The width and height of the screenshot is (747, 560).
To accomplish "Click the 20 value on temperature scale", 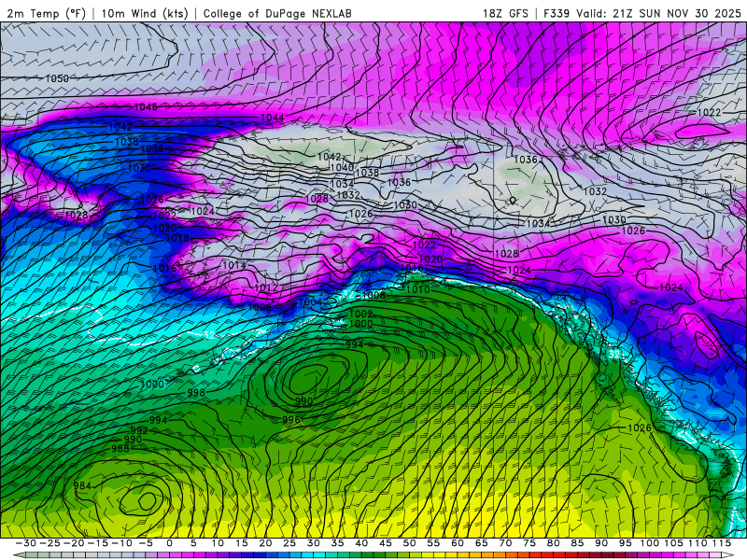I will click(265, 543).
